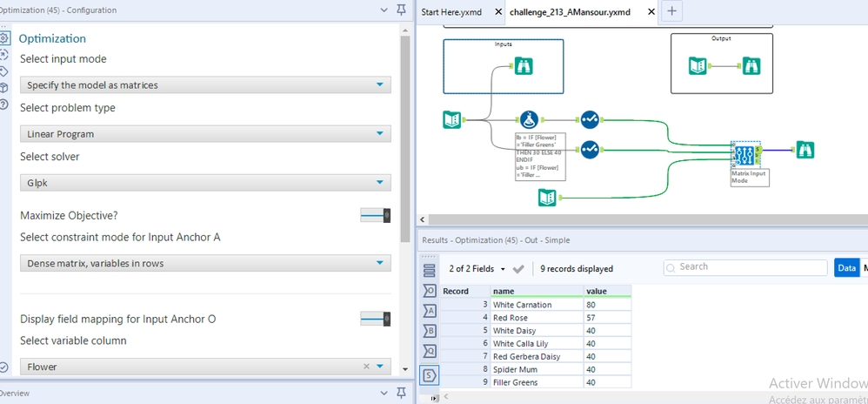Select the Formula flask tool
The image size is (868, 404).
tap(529, 119)
